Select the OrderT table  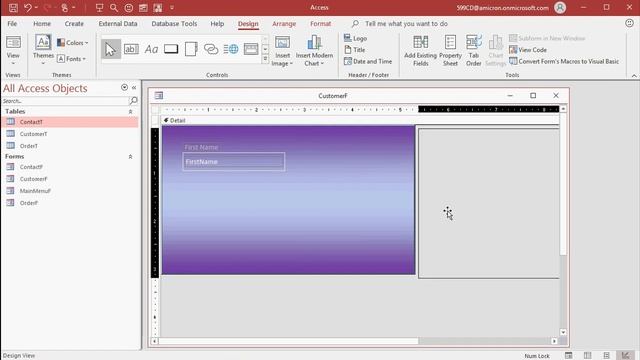(x=70, y=146)
